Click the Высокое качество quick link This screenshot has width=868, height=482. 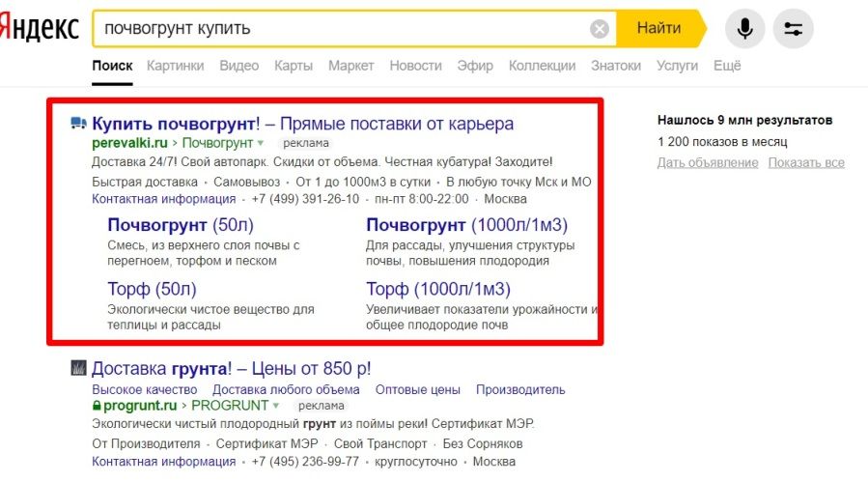[145, 389]
